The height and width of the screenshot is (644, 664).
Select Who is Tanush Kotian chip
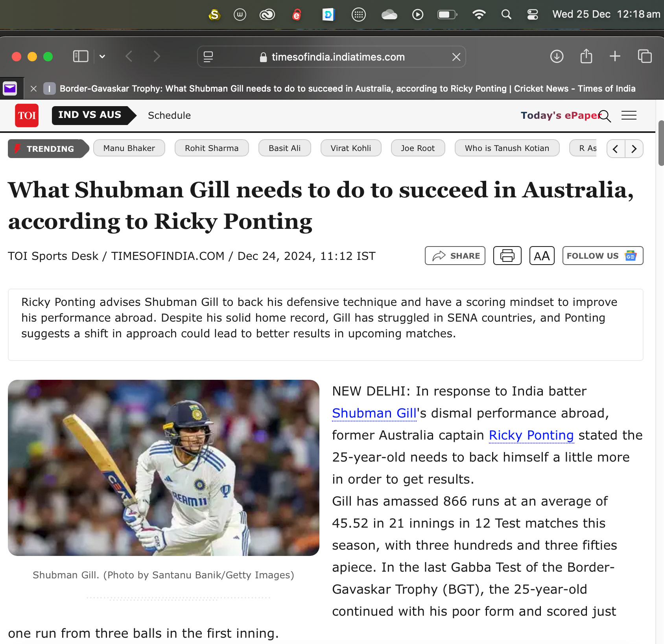tap(507, 148)
